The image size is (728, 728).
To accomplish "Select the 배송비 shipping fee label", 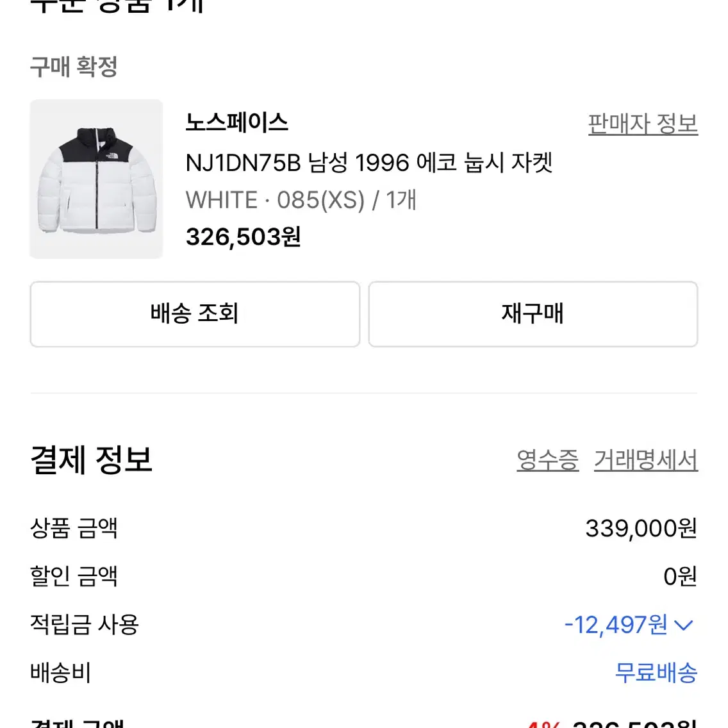I will (60, 674).
